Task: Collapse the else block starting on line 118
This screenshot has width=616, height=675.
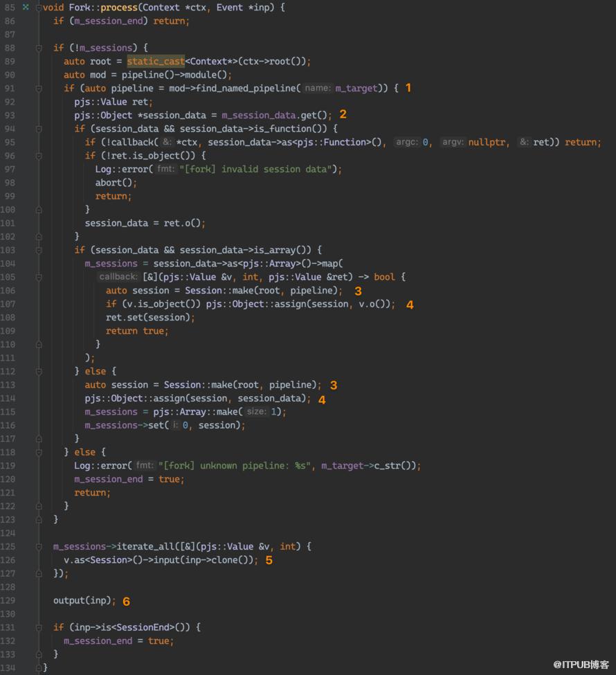Action: tap(39, 453)
